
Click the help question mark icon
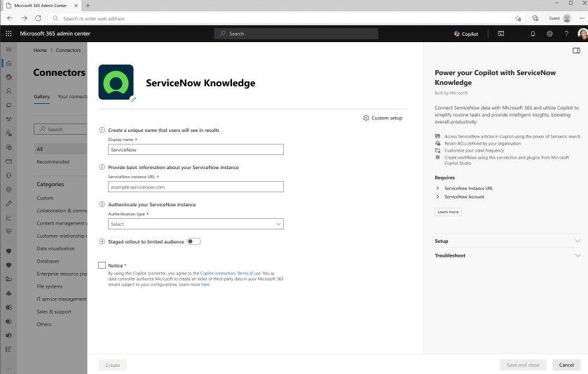566,34
